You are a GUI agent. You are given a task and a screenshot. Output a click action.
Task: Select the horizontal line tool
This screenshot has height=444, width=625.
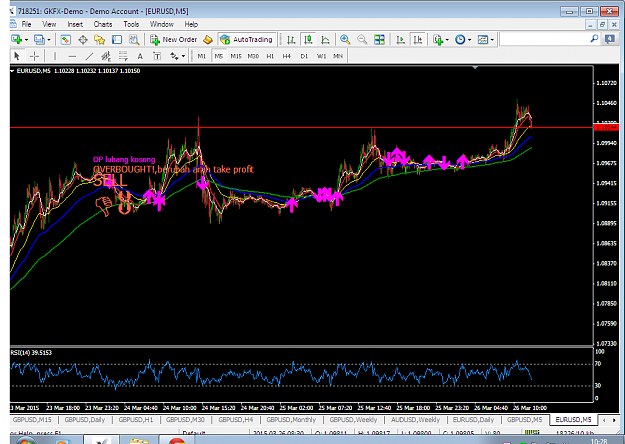pos(72,56)
